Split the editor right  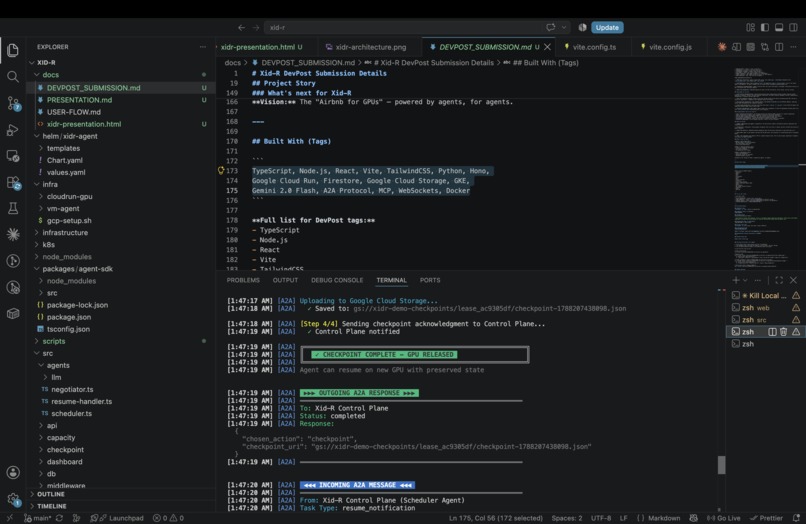(779, 47)
